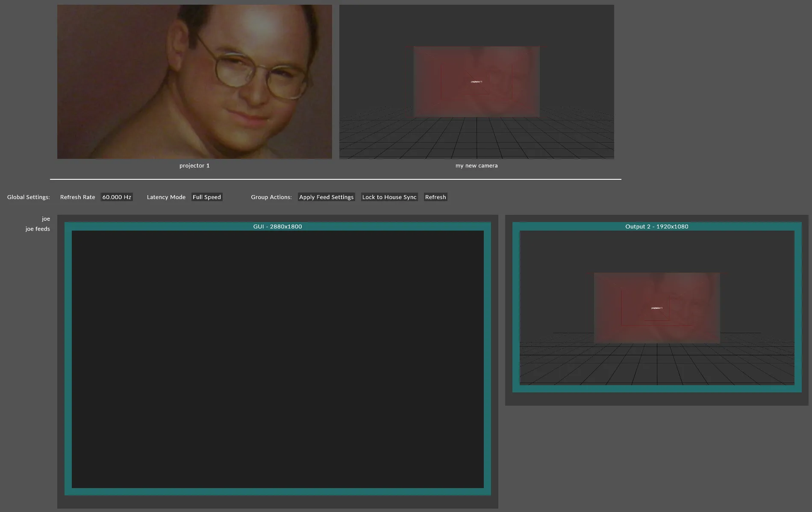812x512 pixels.
Task: Open the Refresh Rate value showing 60.000 Hz
Action: point(116,197)
